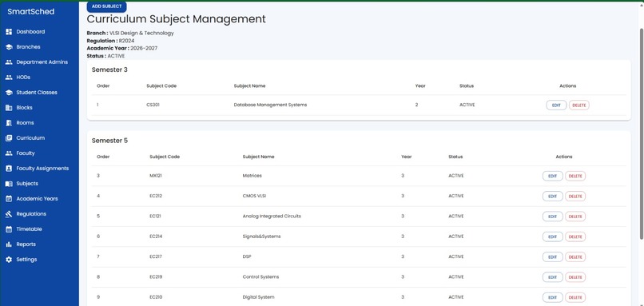Image resolution: width=644 pixels, height=306 pixels.
Task: Click the vertical page scrollbar
Action: pos(642,133)
